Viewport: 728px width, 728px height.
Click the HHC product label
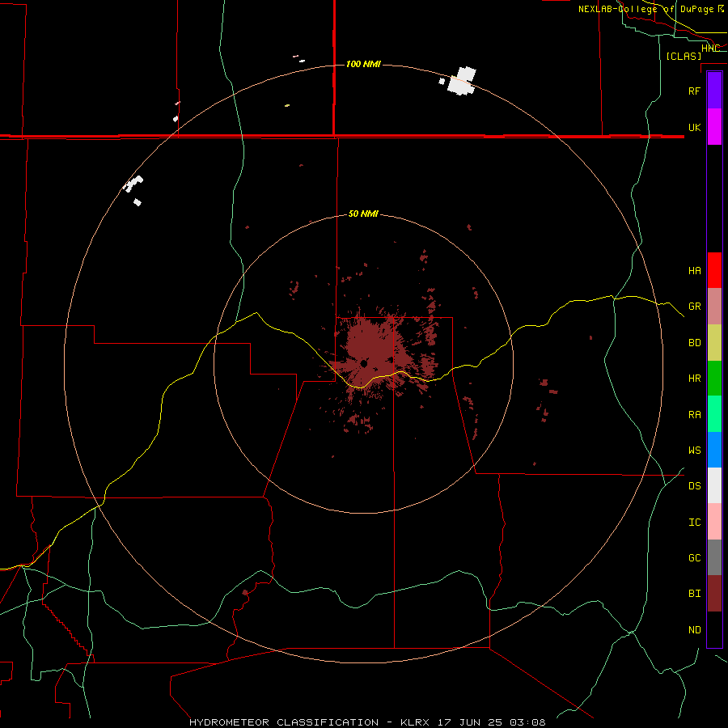710,49
